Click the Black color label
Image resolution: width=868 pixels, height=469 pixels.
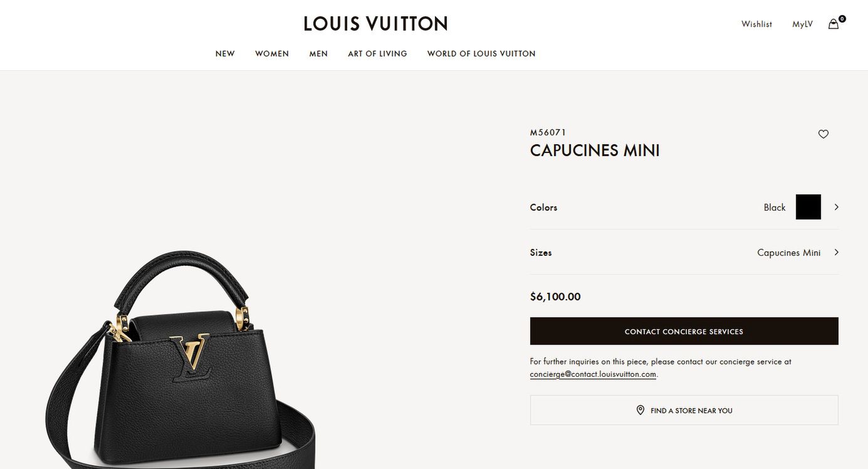(x=775, y=208)
